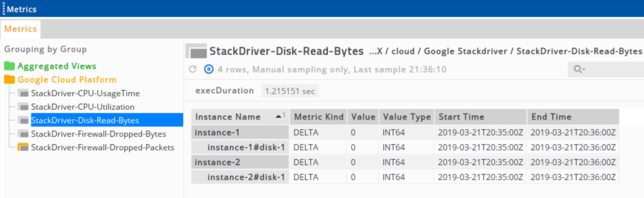
Task: Click the orange Google Cloud Platform folder icon
Action: (x=10, y=80)
